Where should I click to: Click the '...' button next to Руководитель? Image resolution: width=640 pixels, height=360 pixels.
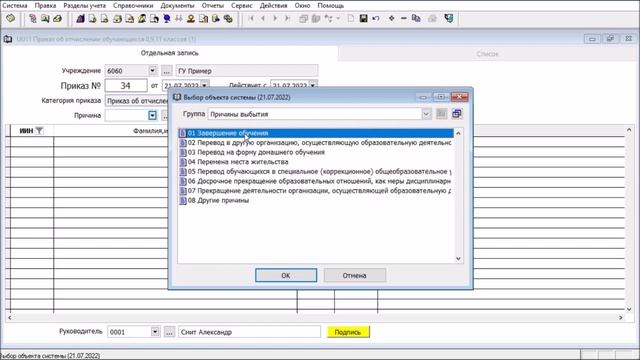pyautogui.click(x=169, y=332)
